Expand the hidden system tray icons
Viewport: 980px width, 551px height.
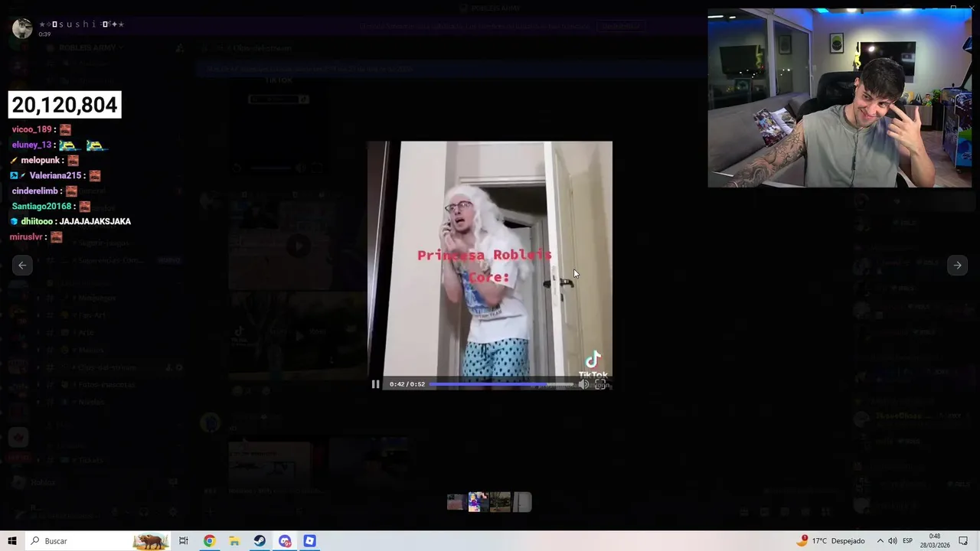(x=880, y=541)
